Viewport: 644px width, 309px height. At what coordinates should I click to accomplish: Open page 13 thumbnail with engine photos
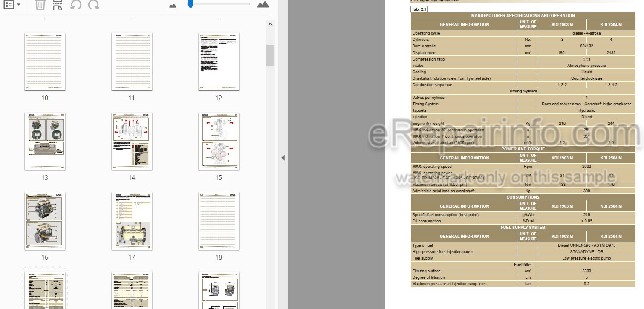point(45,142)
